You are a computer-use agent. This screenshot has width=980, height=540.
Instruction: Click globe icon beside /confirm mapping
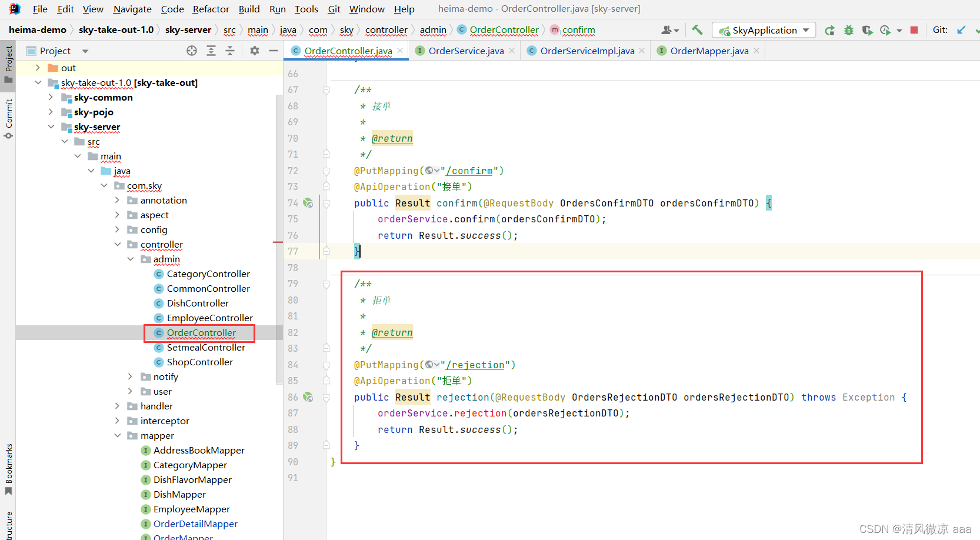[x=429, y=171]
